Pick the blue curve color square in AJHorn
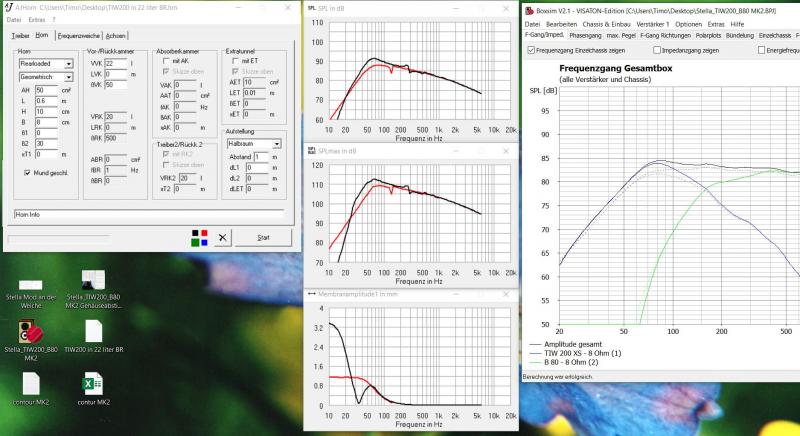Viewport: 800px width, 436px height. (x=205, y=242)
